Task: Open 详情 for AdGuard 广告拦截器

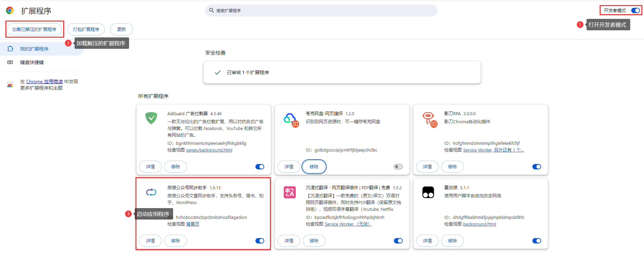Action: pos(151,167)
